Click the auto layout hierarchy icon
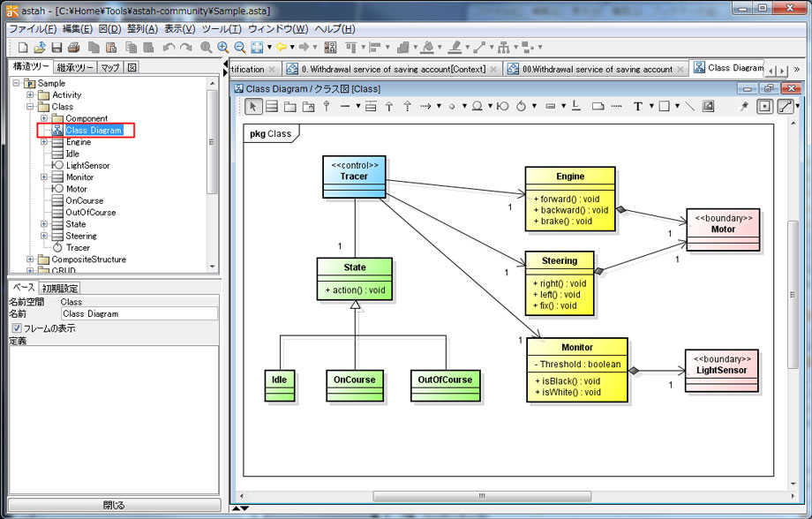The height and width of the screenshot is (519, 812). [x=503, y=48]
